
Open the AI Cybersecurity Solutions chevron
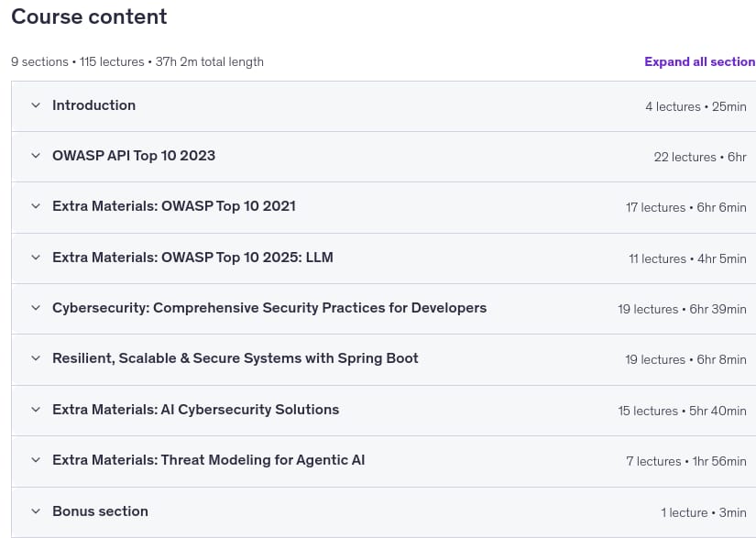(x=36, y=410)
